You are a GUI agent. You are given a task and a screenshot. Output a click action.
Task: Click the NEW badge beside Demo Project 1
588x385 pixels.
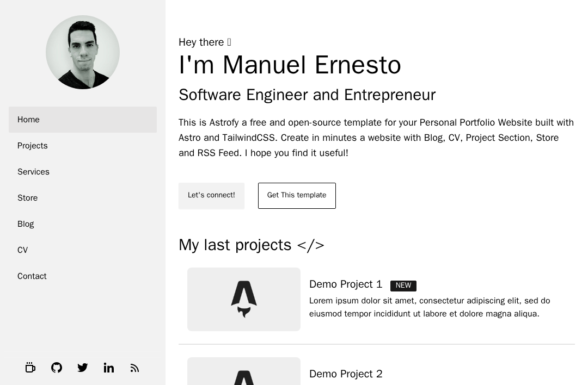403,286
